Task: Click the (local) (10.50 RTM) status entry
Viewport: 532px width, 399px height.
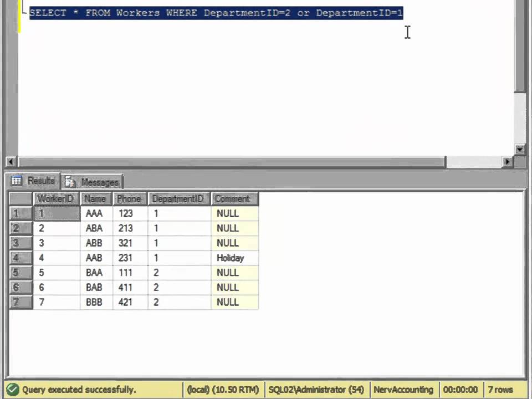Action: tap(223, 390)
